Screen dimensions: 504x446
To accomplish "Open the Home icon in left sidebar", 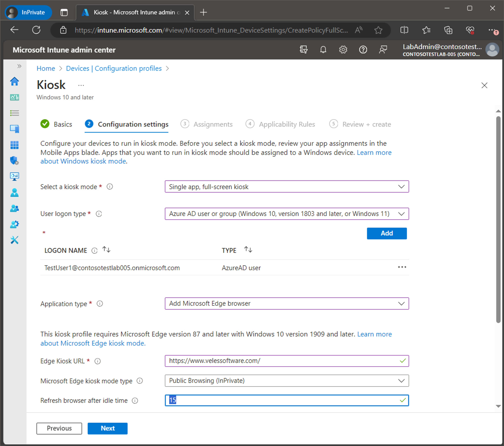I will [15, 81].
